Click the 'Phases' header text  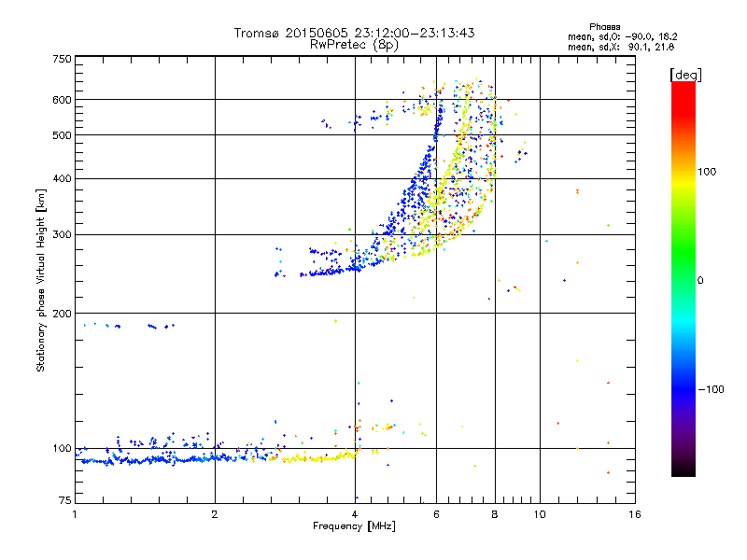pyautogui.click(x=604, y=27)
